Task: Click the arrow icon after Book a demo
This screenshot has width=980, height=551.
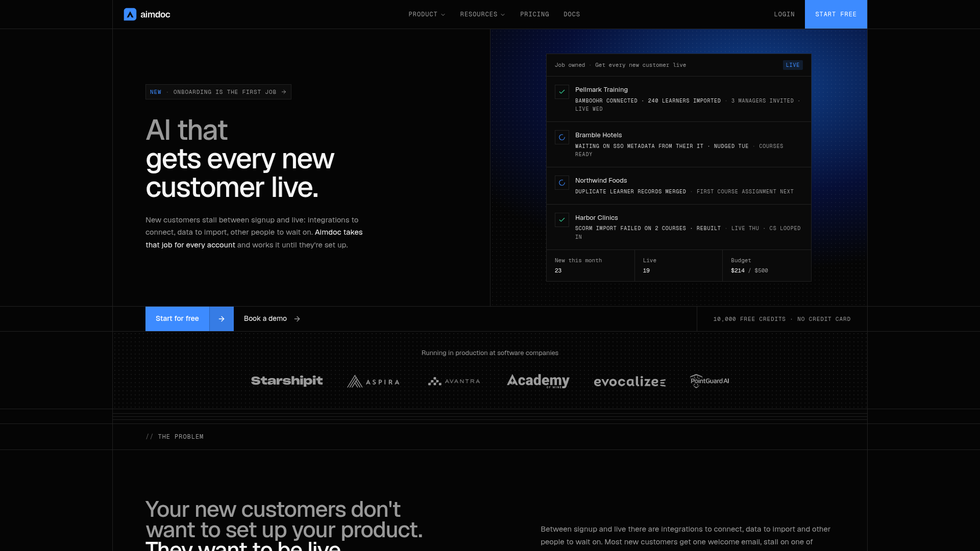Action: pos(297,319)
